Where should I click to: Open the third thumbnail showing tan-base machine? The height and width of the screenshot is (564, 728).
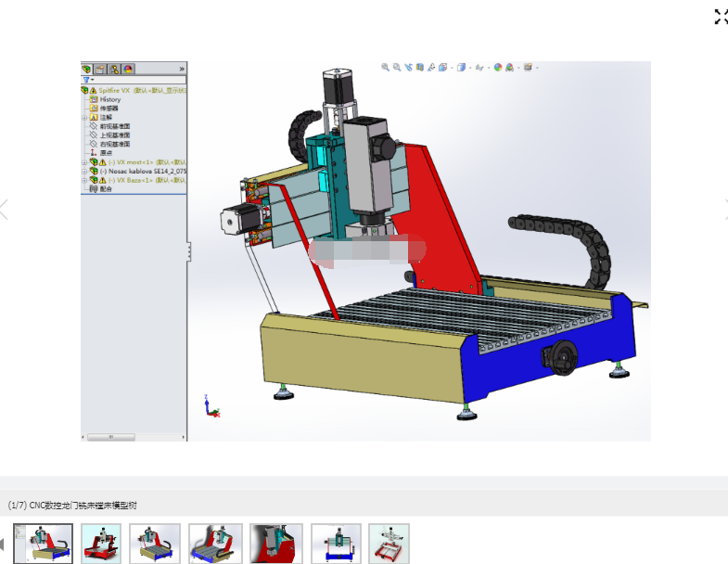(x=155, y=544)
